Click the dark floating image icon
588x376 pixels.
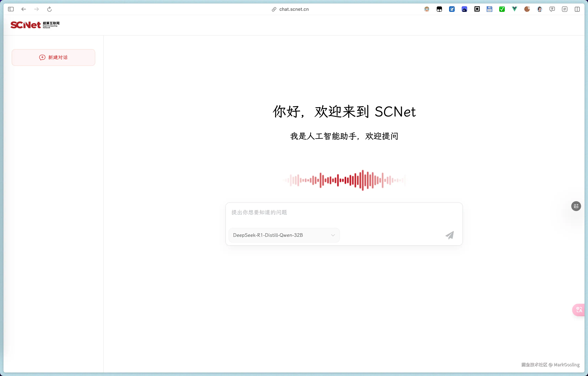(576, 206)
